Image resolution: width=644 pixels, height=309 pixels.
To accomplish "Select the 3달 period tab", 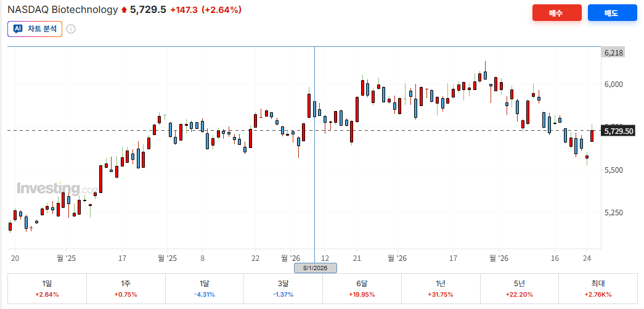I will (x=283, y=289).
